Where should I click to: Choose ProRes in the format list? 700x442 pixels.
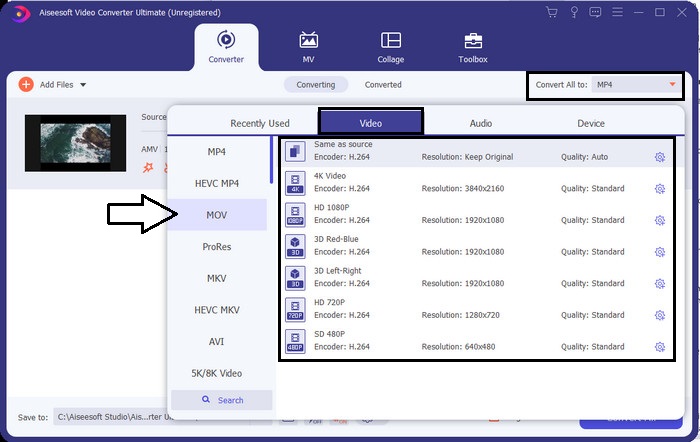(217, 246)
